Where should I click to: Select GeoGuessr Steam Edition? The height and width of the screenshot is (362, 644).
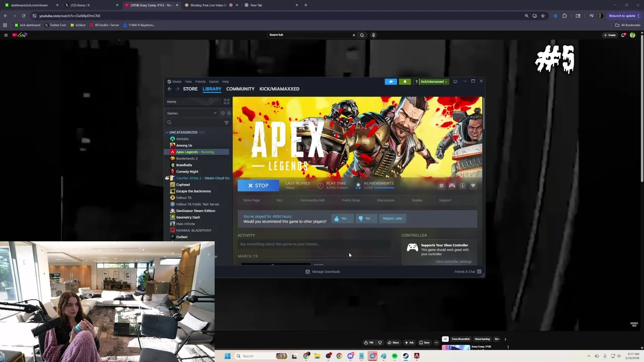195,211
